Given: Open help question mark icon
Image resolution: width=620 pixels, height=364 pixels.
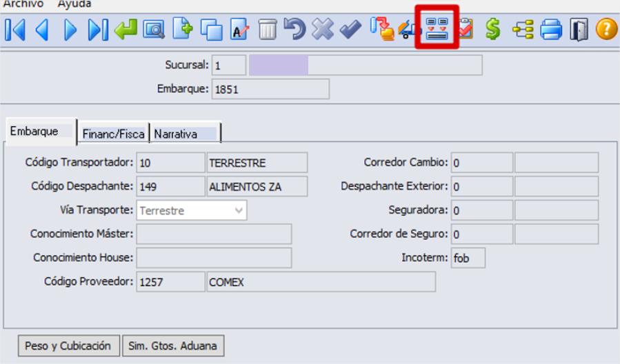Looking at the screenshot, I should click(x=607, y=29).
